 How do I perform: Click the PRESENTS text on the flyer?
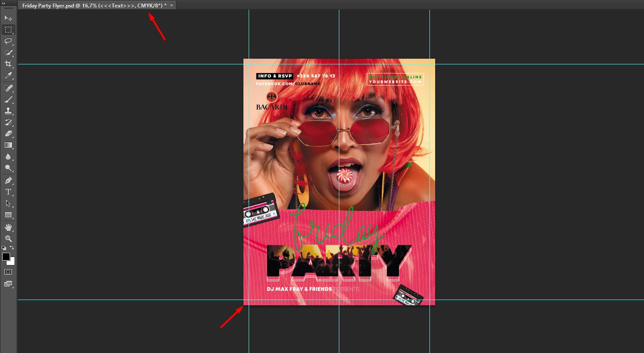point(346,289)
